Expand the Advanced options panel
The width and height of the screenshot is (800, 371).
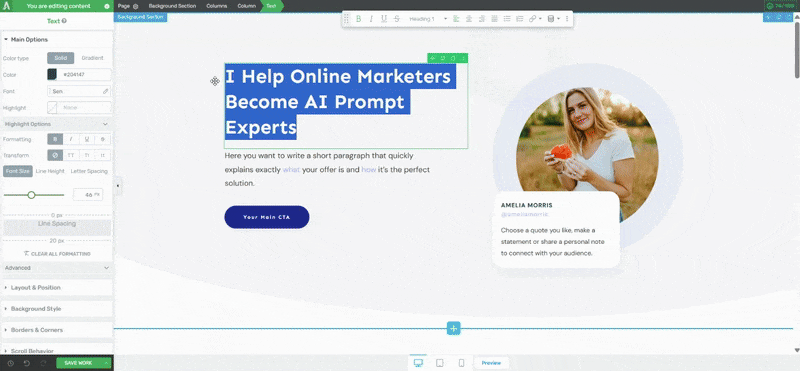(x=57, y=268)
